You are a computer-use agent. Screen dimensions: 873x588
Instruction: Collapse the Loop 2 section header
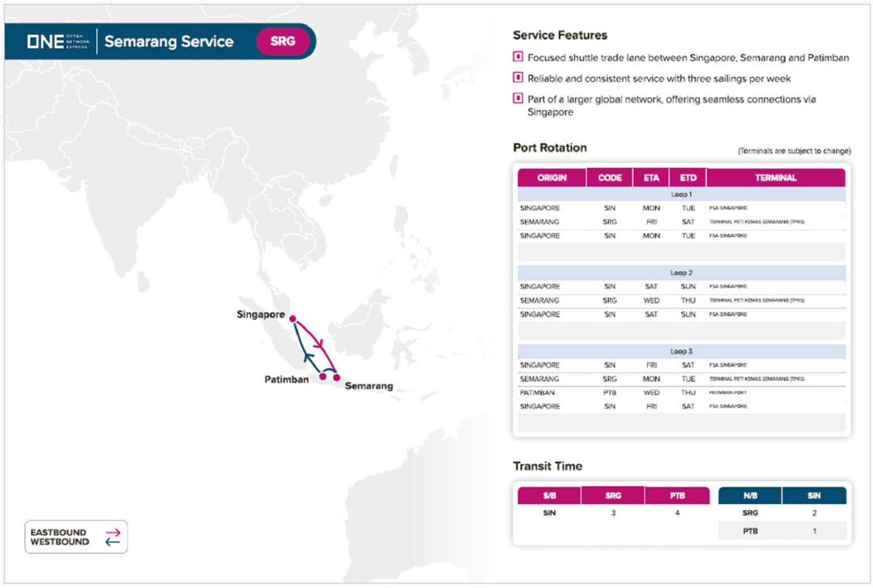(x=681, y=272)
